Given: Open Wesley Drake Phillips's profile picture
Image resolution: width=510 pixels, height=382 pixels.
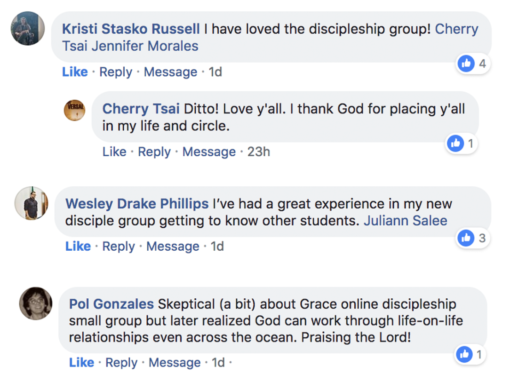Looking at the screenshot, I should [31, 203].
